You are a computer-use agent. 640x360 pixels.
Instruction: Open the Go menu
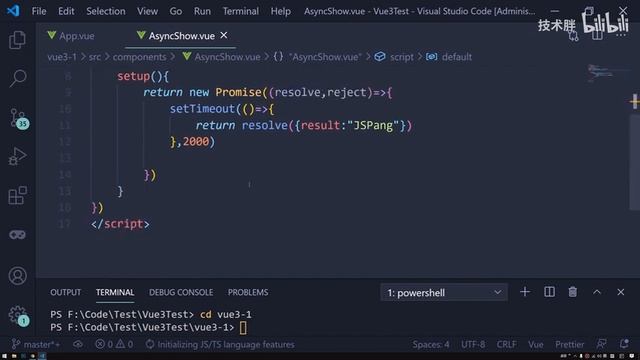point(176,11)
